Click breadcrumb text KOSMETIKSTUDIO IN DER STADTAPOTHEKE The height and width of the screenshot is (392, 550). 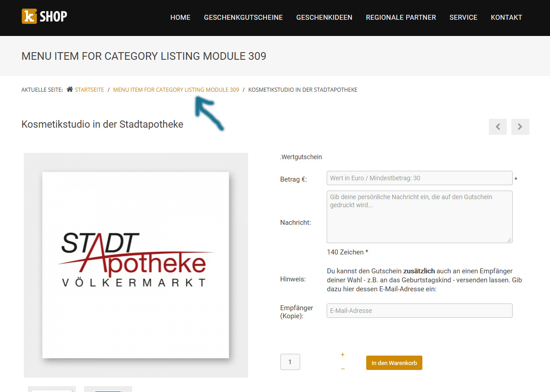click(x=303, y=90)
